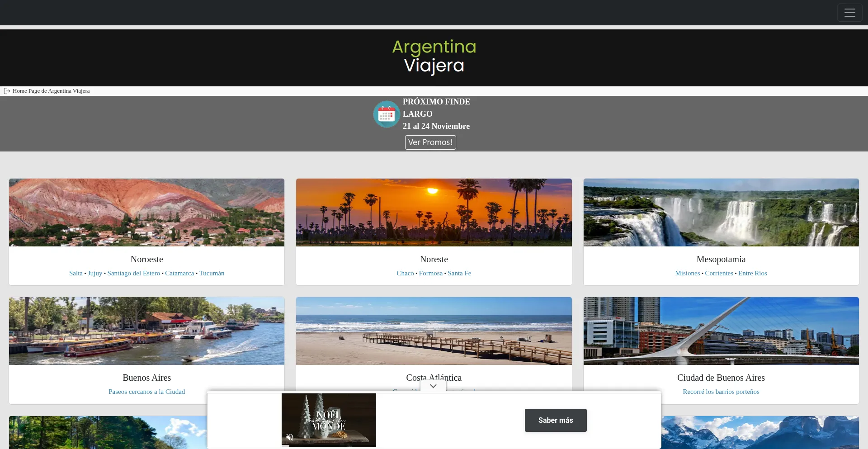Click the Costa Atlántica heading
This screenshot has height=449, width=868.
434,378
